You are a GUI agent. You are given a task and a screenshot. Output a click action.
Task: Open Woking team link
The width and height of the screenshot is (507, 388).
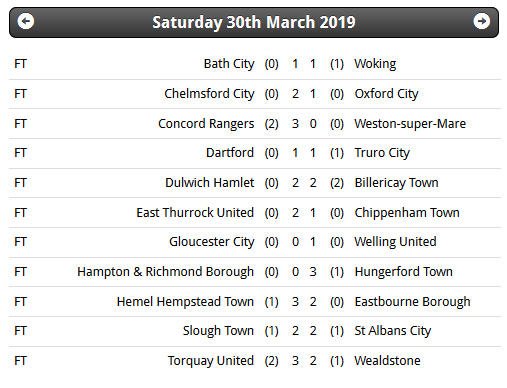coord(375,64)
